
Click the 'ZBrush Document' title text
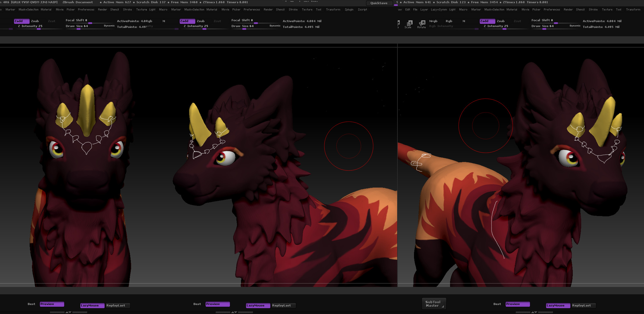(x=78, y=2)
